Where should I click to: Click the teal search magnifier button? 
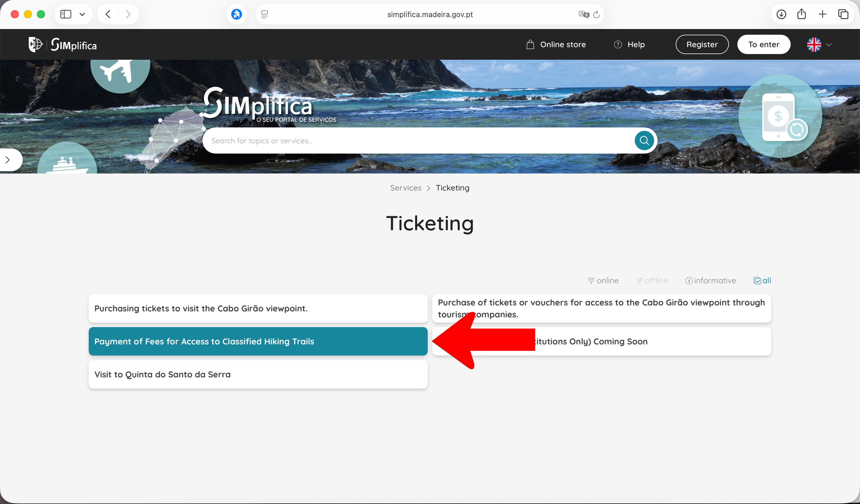point(644,140)
